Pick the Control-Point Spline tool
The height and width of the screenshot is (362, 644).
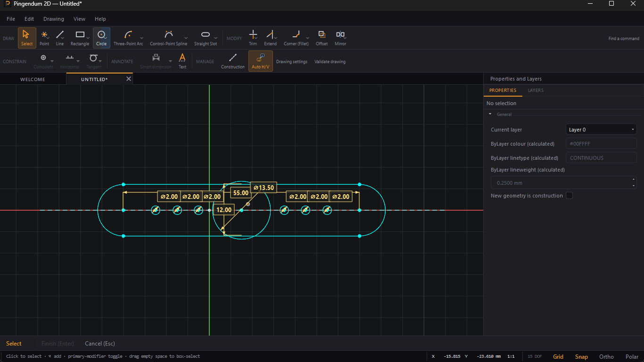168,38
